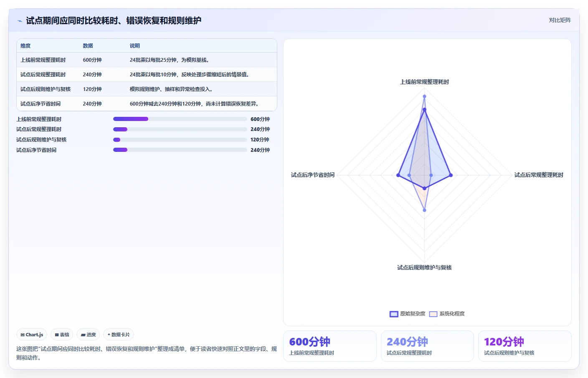Click table cell 试点后净节省时间
Viewport: 588px width, 378px height.
(41, 104)
